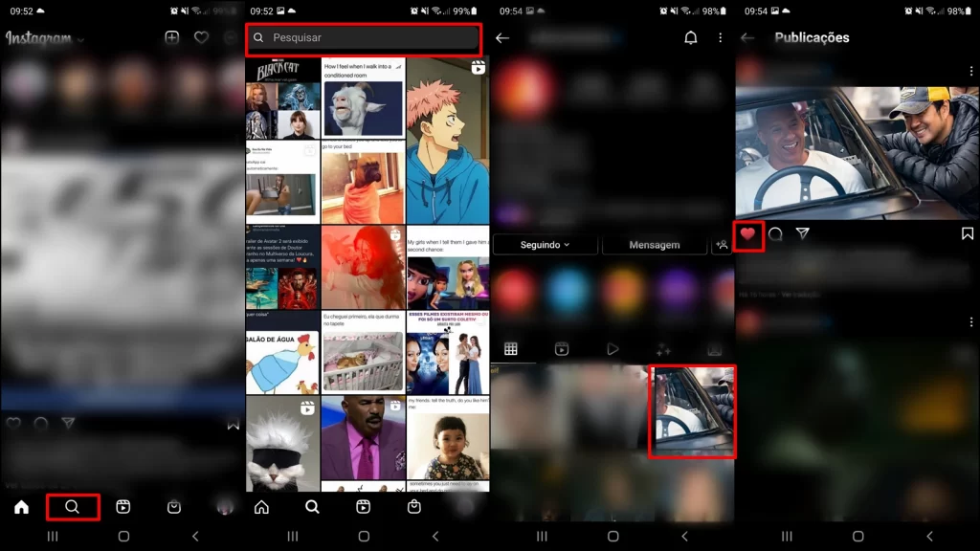Screen dimensions: 980x551
Task: Open comments on the home feed post
Action: 41,424
